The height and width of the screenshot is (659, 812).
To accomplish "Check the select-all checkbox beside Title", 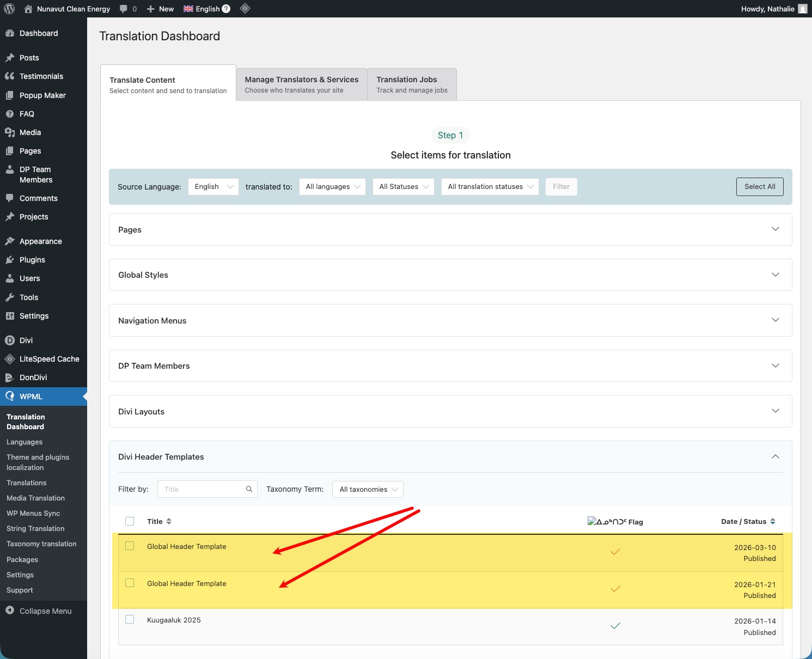I will [130, 521].
